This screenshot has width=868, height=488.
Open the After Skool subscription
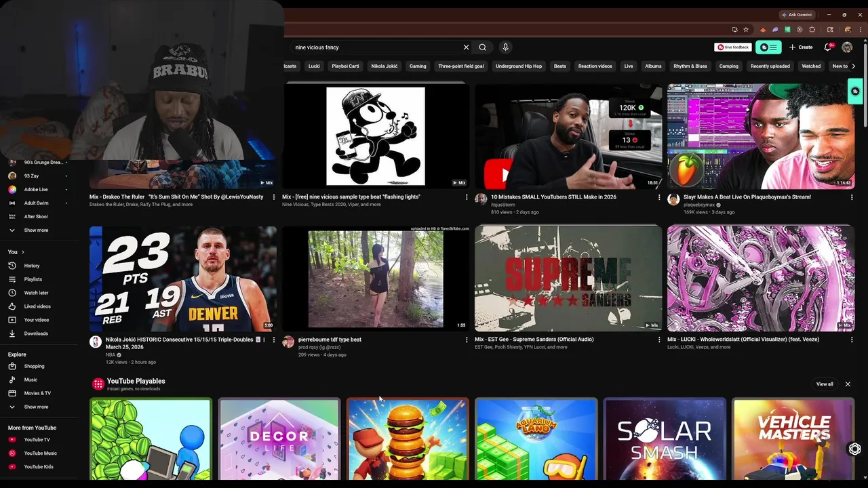click(x=41, y=217)
